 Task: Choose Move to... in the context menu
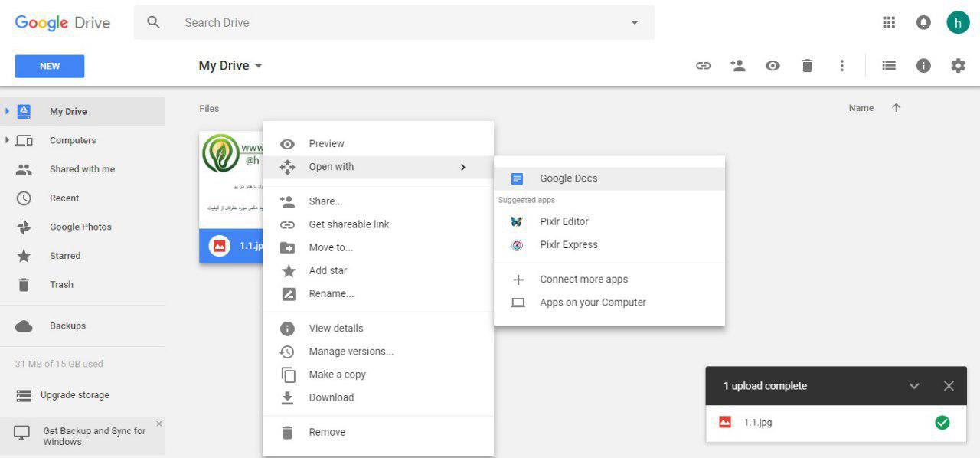click(378, 247)
